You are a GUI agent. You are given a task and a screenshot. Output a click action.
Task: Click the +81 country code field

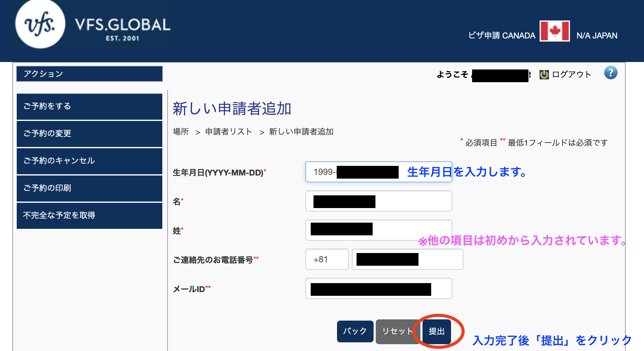327,259
